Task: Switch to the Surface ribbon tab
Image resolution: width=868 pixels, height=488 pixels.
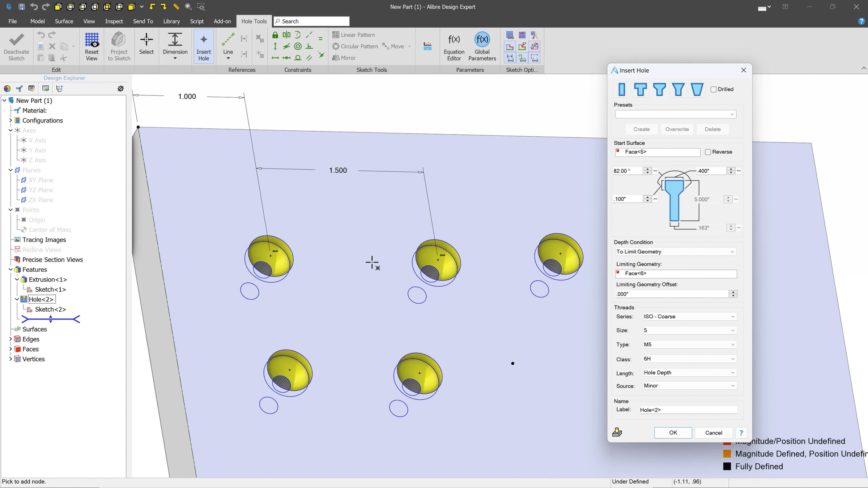Action: (x=64, y=21)
